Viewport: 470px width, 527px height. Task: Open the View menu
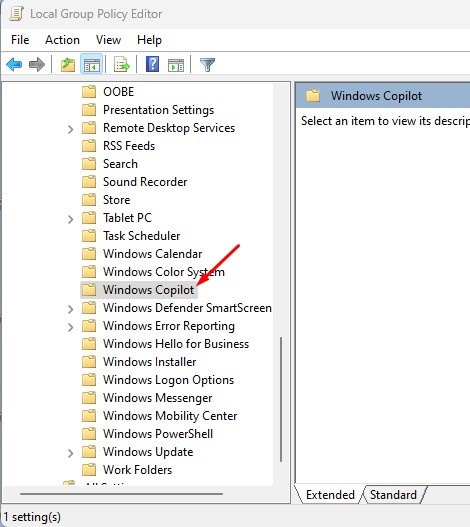[x=108, y=40]
